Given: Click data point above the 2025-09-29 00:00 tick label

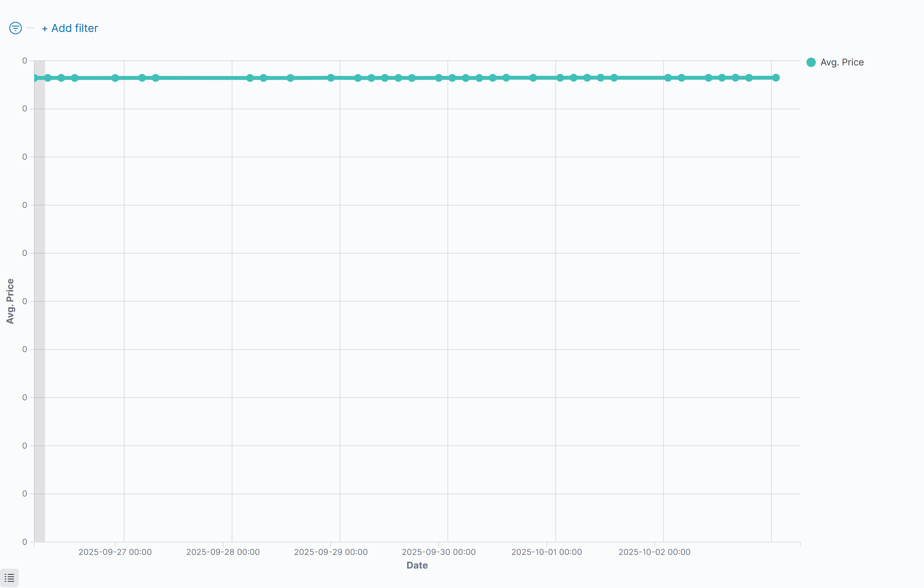Looking at the screenshot, I should [331, 78].
